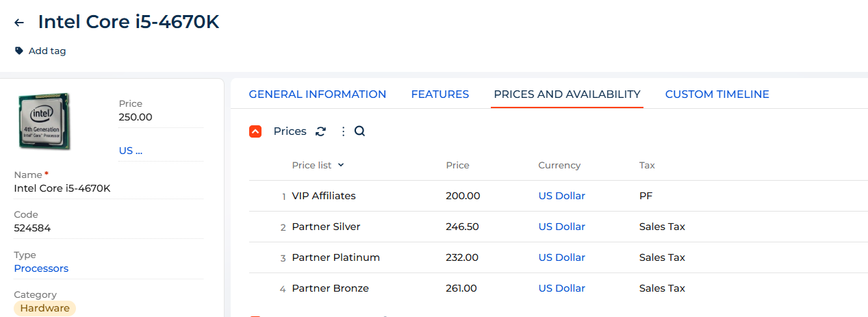Click the Code field 524584
This screenshot has width=868, height=317.
pyautogui.click(x=32, y=228)
